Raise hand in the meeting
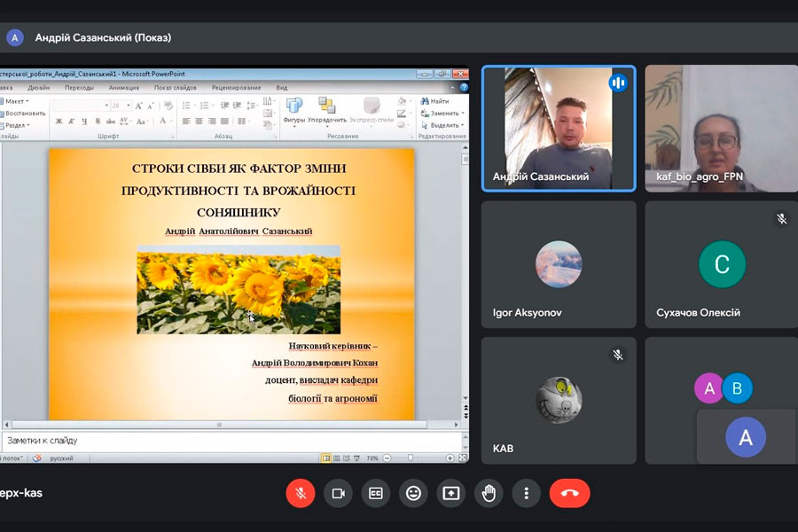798x532 pixels. (x=489, y=493)
